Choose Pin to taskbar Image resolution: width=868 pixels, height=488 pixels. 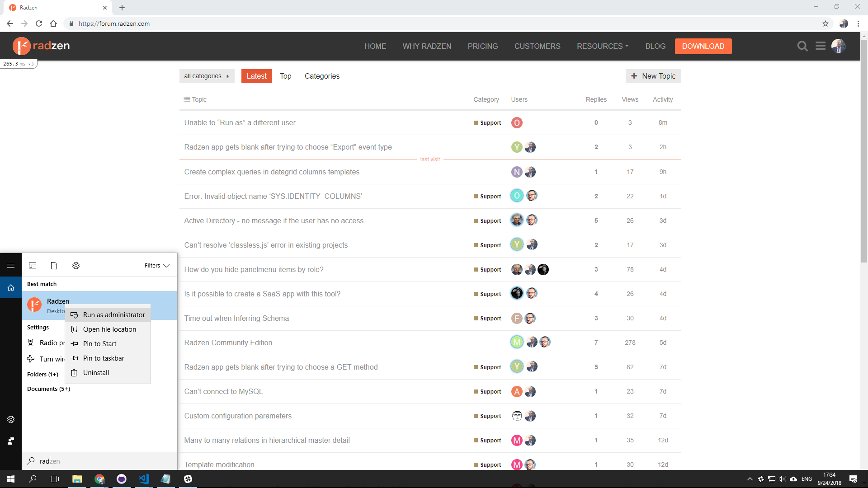tap(108, 358)
